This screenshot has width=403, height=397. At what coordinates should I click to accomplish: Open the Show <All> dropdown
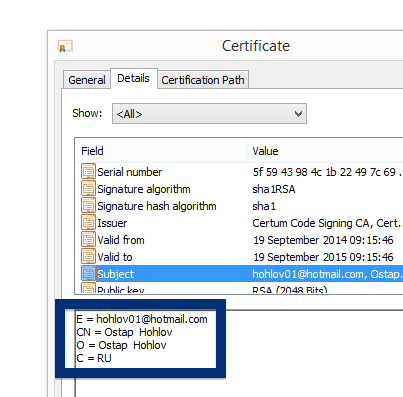coord(209,114)
